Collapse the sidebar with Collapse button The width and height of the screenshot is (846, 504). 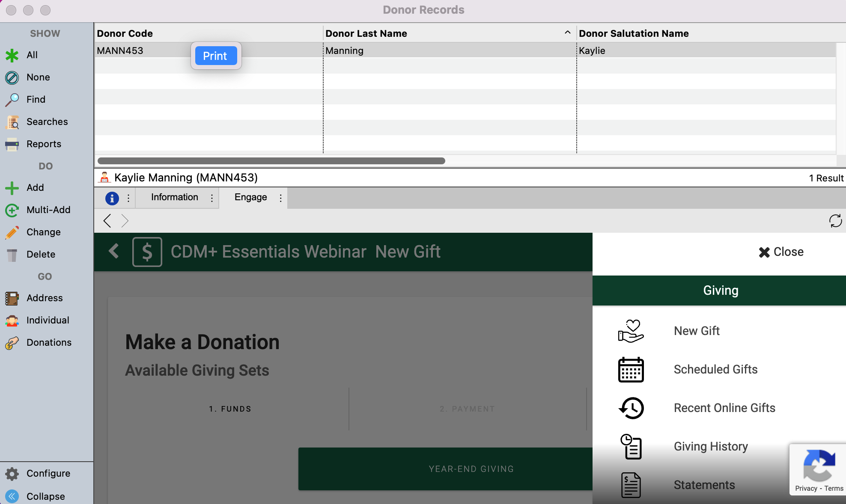(x=45, y=496)
